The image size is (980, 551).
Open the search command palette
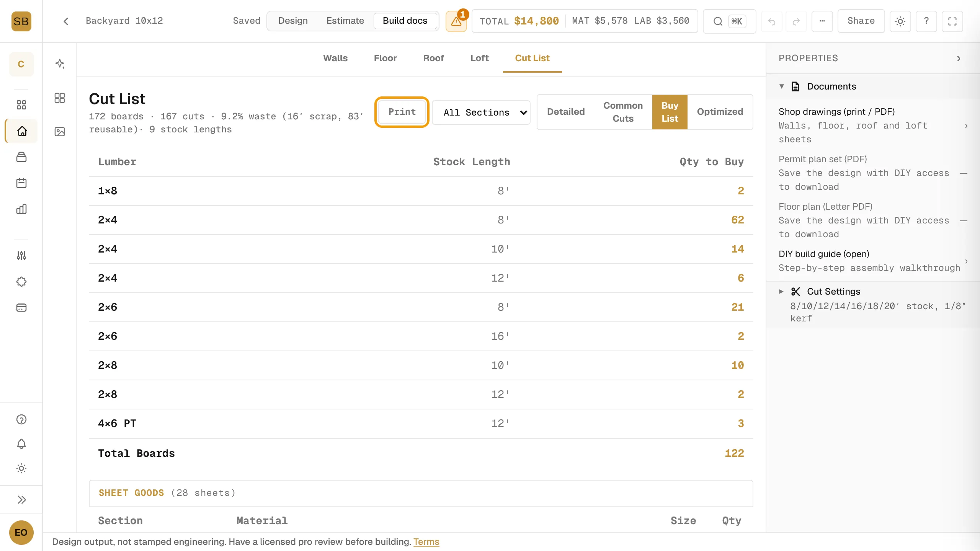729,21
